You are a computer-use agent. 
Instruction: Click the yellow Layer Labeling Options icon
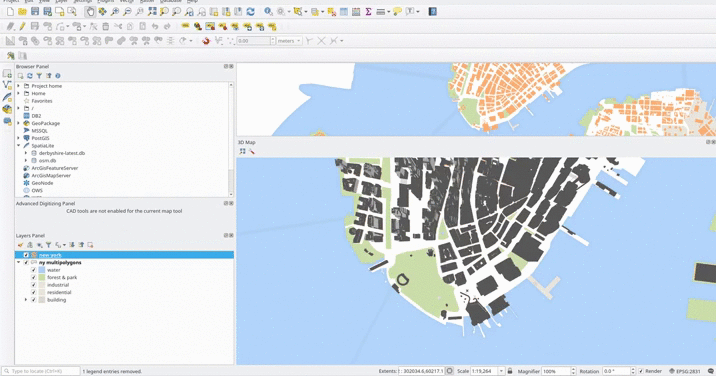pyautogui.click(x=185, y=26)
